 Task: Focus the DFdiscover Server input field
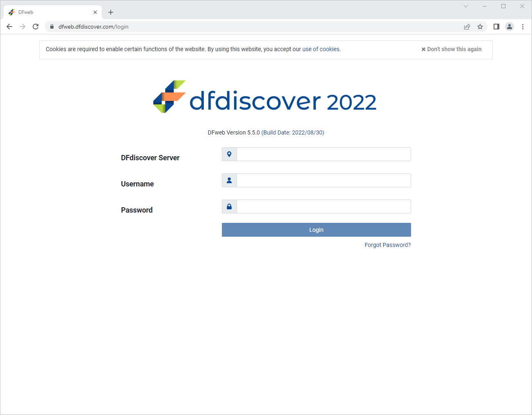tap(324, 154)
